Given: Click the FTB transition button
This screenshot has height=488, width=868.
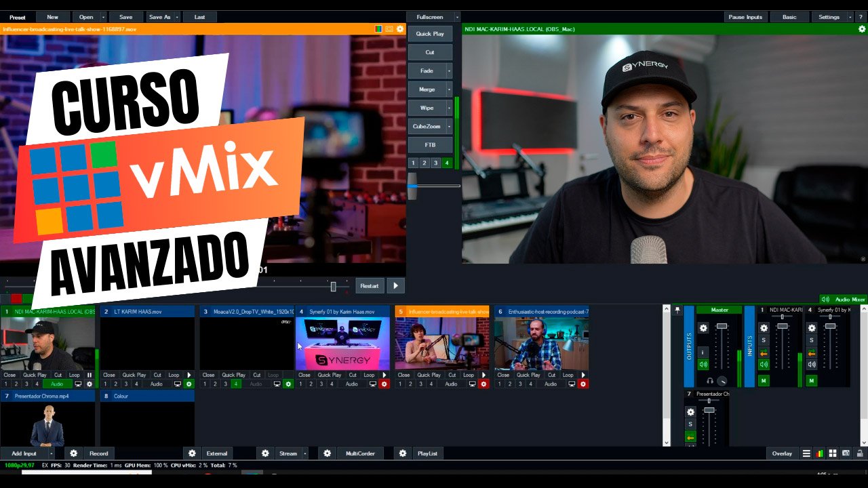Looking at the screenshot, I should (430, 144).
